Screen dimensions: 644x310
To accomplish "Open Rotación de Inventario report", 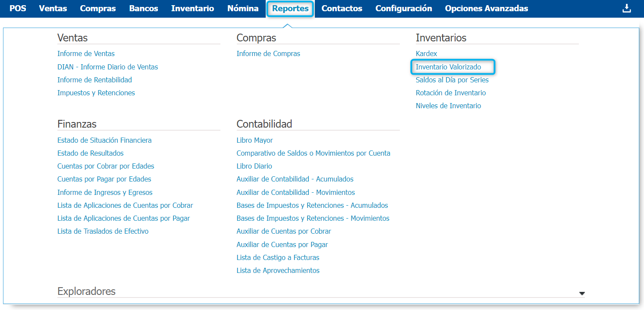I will coord(450,93).
